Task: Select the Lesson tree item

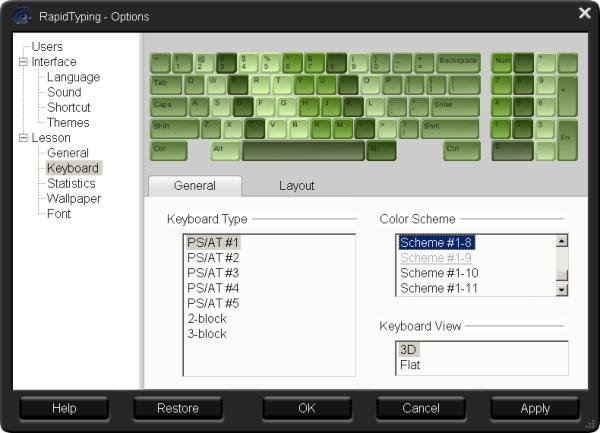Action: (51, 138)
